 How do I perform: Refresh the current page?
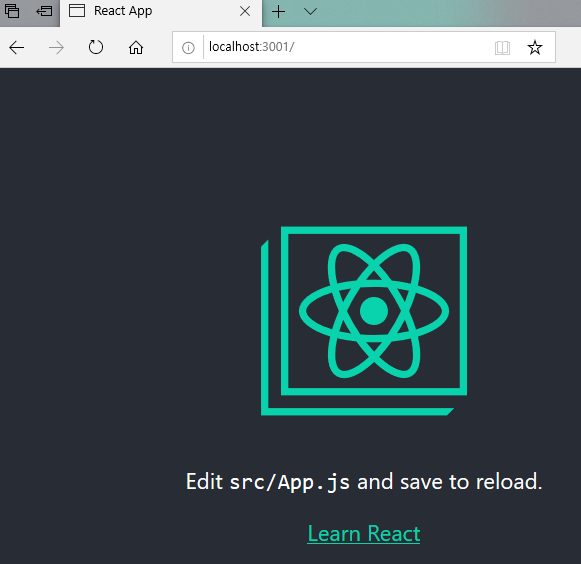pyautogui.click(x=96, y=47)
